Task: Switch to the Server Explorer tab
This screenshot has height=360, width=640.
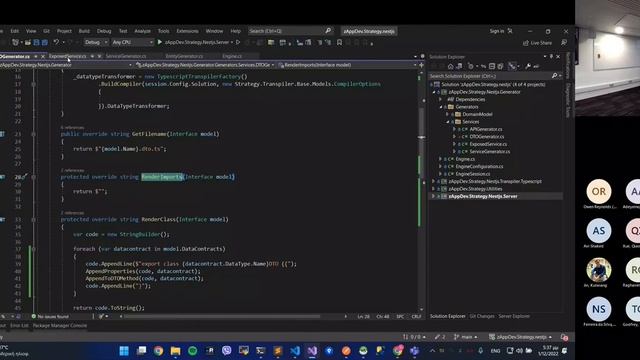Action: (514, 316)
